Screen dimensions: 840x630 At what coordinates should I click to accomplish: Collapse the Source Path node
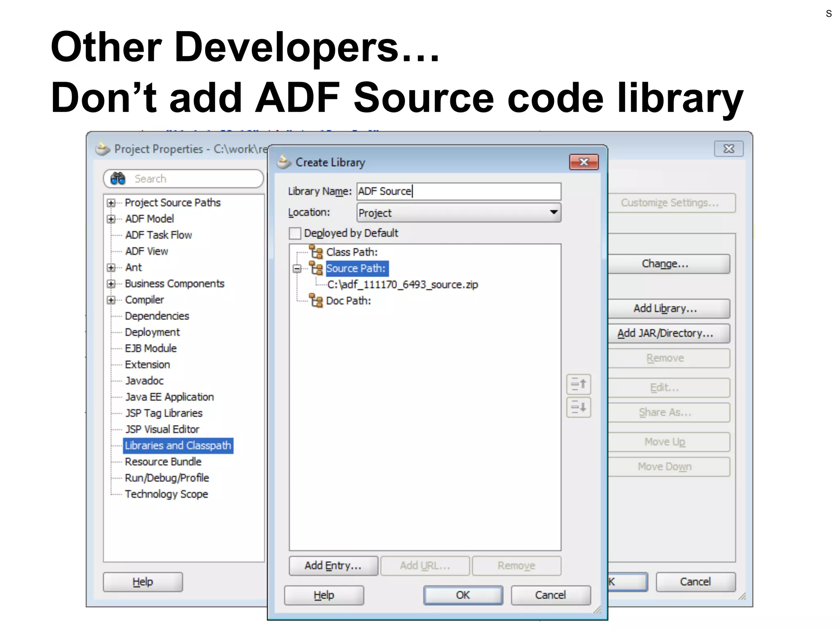(x=297, y=269)
